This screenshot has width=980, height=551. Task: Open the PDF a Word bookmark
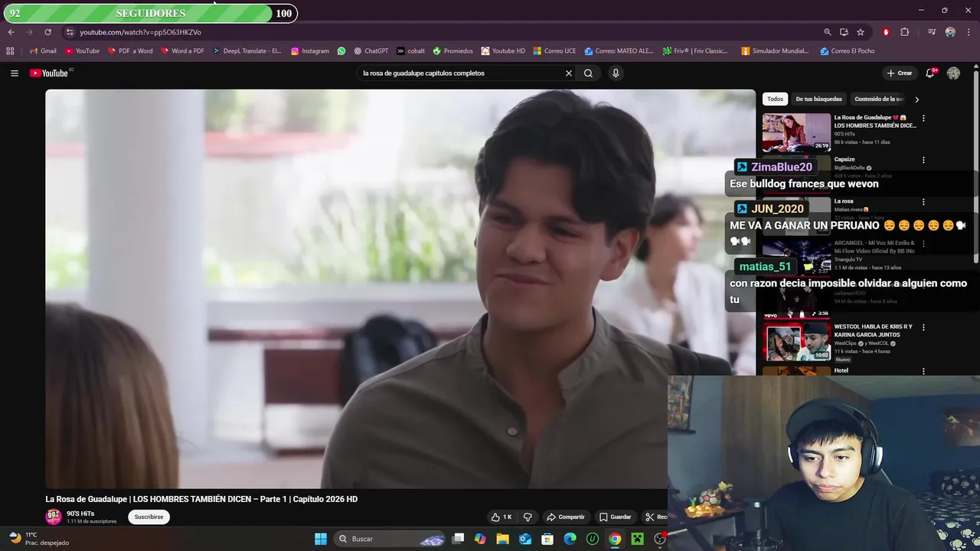point(130,51)
